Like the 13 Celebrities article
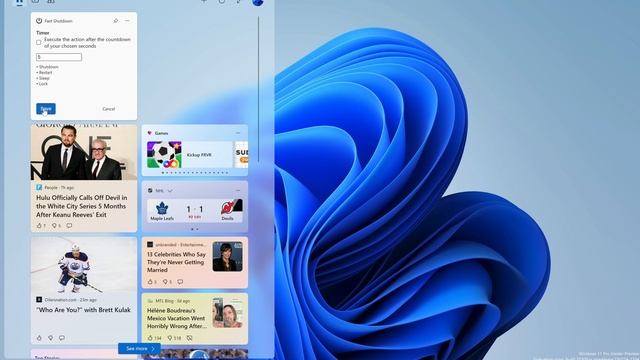640x360 pixels. click(150, 282)
